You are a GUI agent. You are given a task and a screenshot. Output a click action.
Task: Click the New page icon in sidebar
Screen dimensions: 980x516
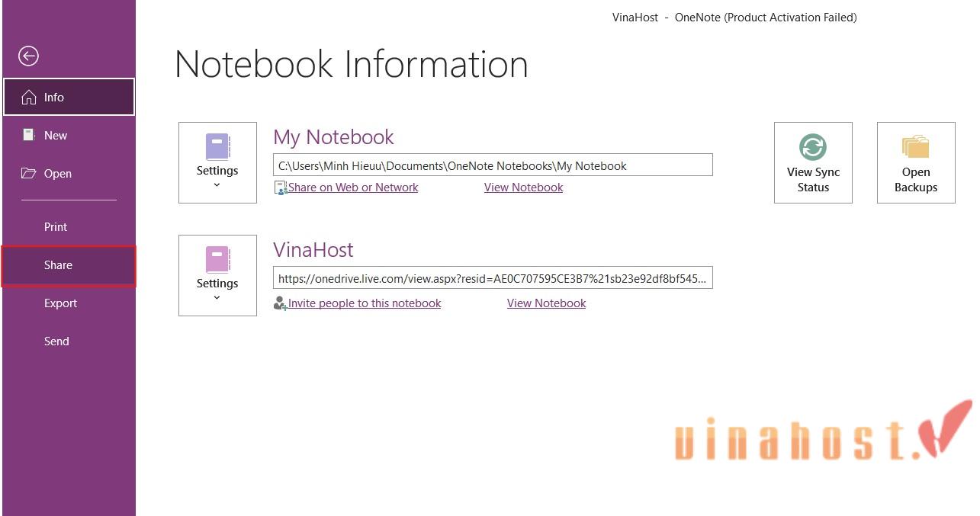(29, 135)
